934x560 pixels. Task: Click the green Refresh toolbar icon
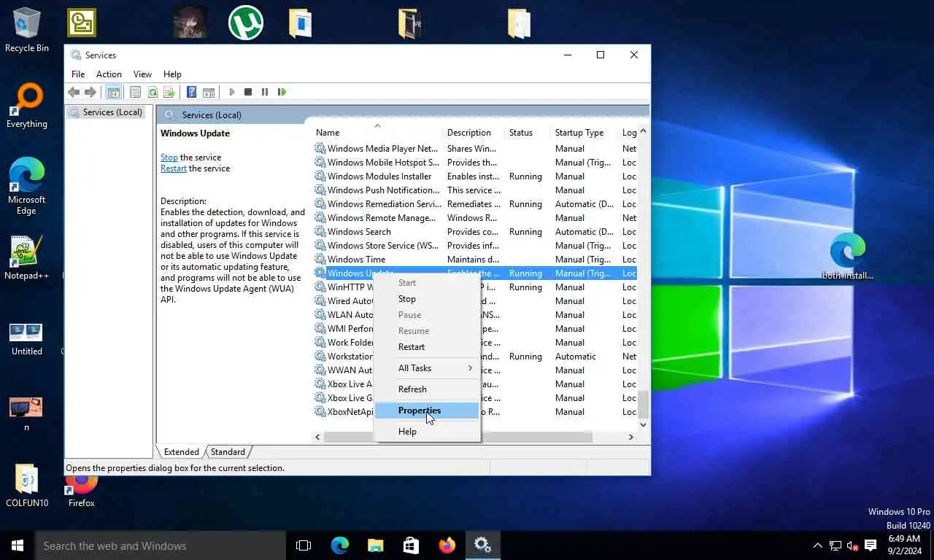(153, 92)
